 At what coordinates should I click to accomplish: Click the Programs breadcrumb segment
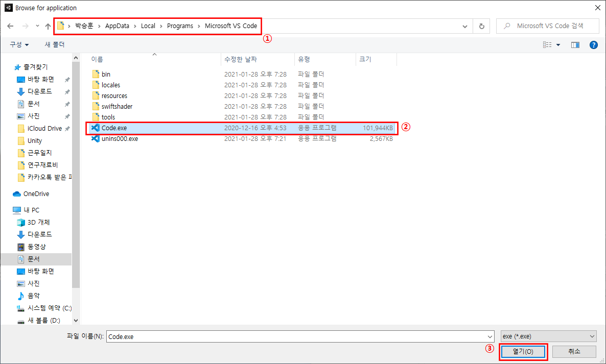tap(180, 26)
